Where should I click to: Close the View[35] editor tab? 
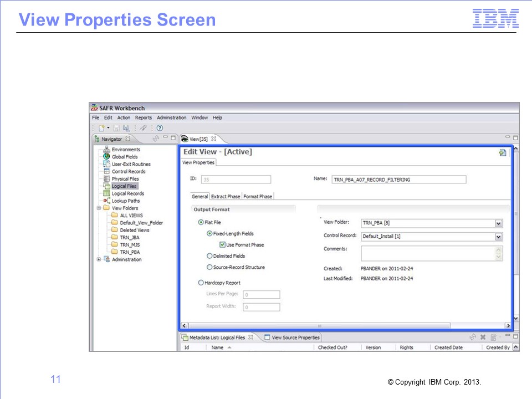click(213, 139)
